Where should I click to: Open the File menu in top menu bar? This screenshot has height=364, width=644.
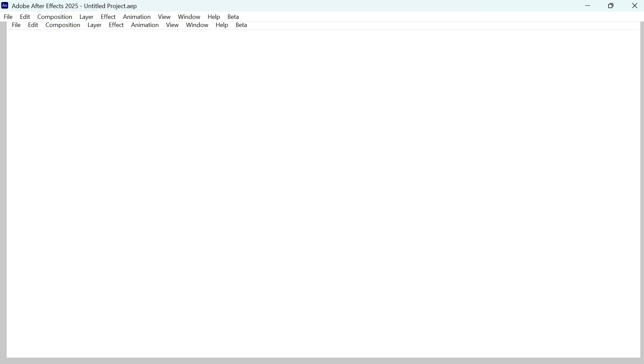[8, 17]
